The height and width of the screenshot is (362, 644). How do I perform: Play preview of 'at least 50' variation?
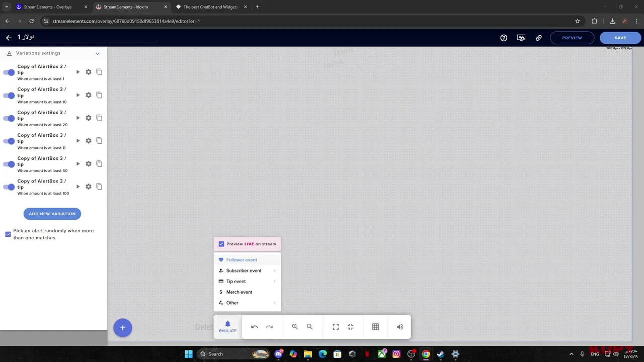coord(78,164)
